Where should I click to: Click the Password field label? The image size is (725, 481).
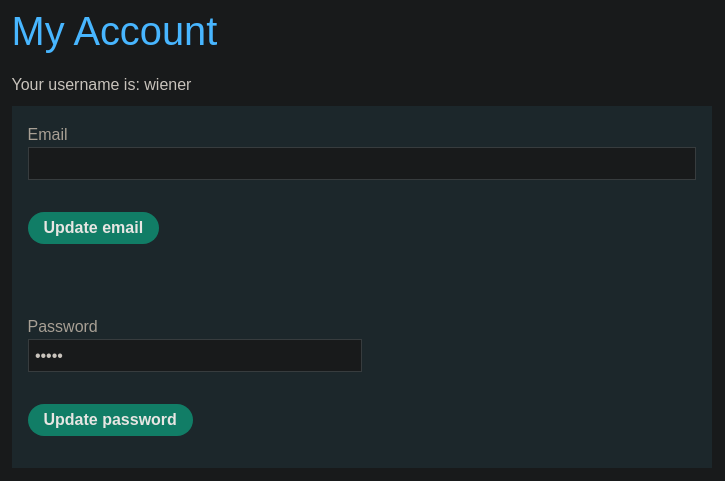[x=63, y=327]
